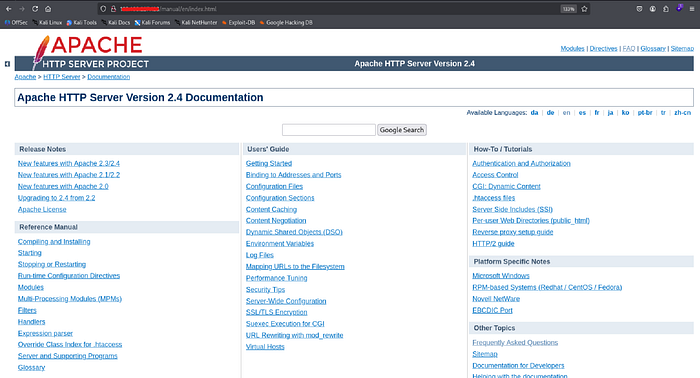Viewport: 700px width, 378px height.
Task: Open Glossary link in top navigation
Action: coord(653,48)
